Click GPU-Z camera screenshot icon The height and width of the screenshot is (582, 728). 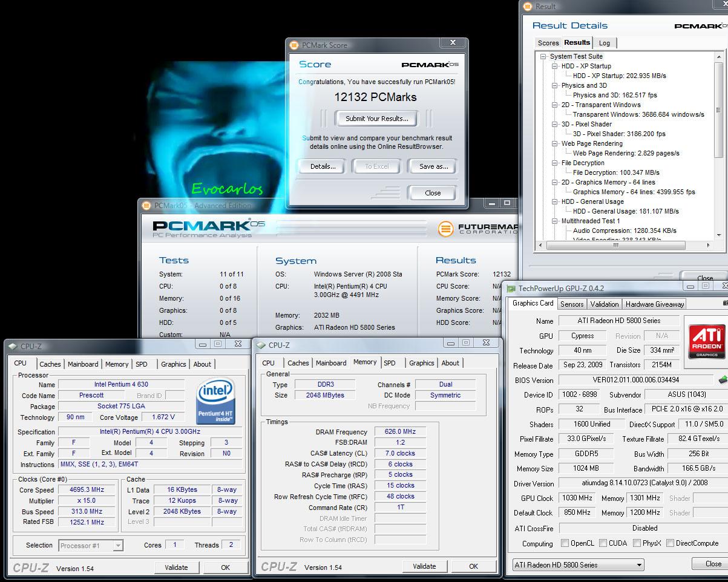click(x=725, y=303)
